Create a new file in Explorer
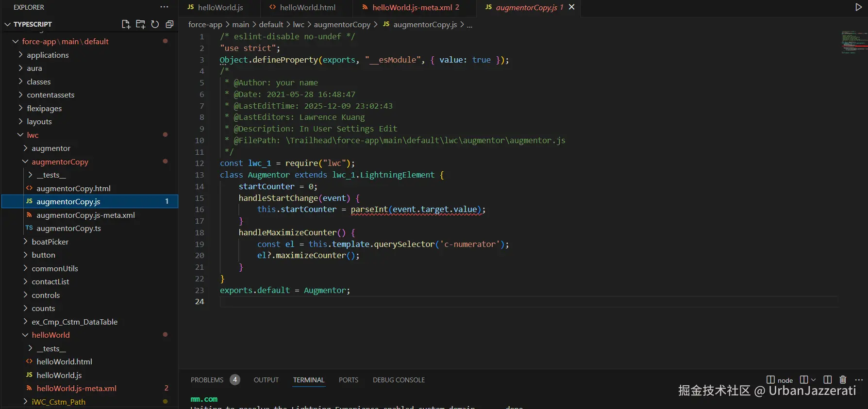Screen dimensions: 868x409 click(x=126, y=24)
